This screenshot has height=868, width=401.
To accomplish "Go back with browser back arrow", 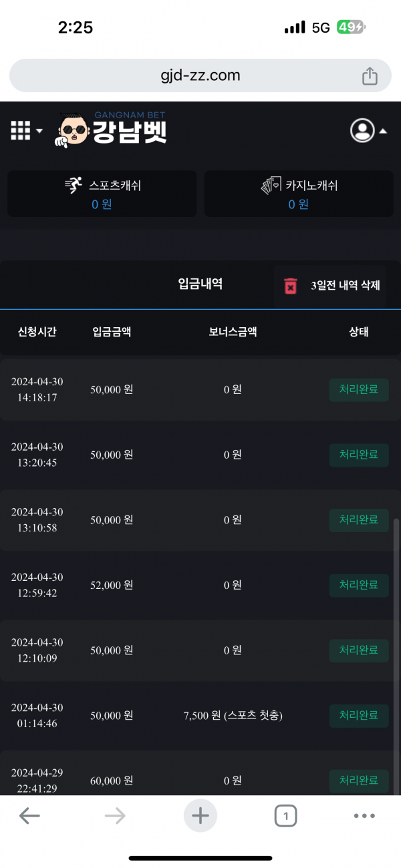I will (x=29, y=815).
